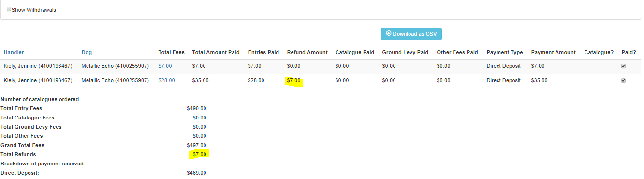The image size is (644, 179).
Task: Click the Payment Amount $35.00 cell
Action: [539, 80]
